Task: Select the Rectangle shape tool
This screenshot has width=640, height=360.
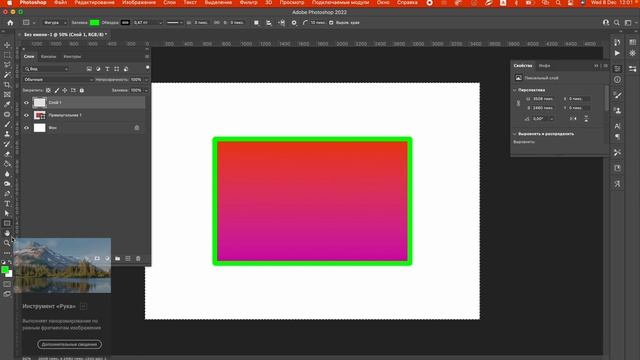Action: [x=7, y=223]
